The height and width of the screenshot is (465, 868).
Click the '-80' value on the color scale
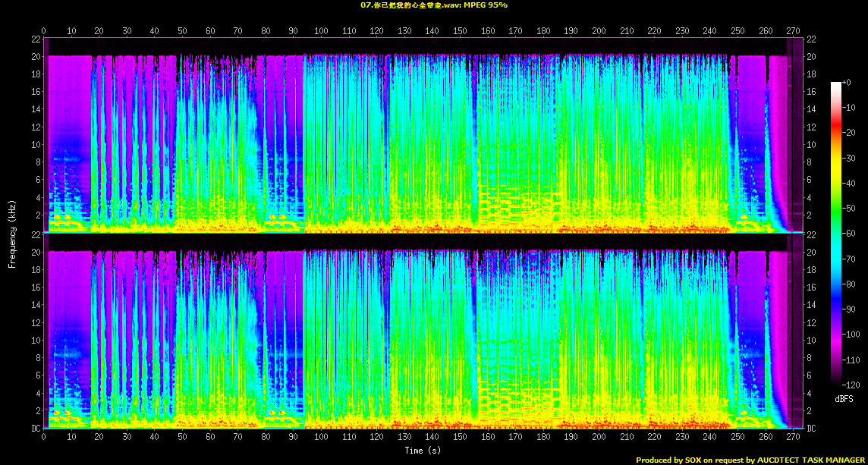(848, 284)
